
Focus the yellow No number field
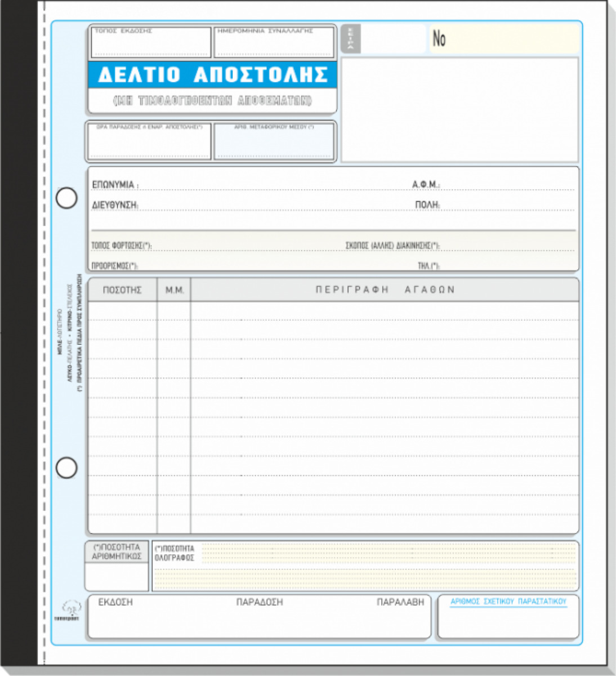tap(504, 39)
